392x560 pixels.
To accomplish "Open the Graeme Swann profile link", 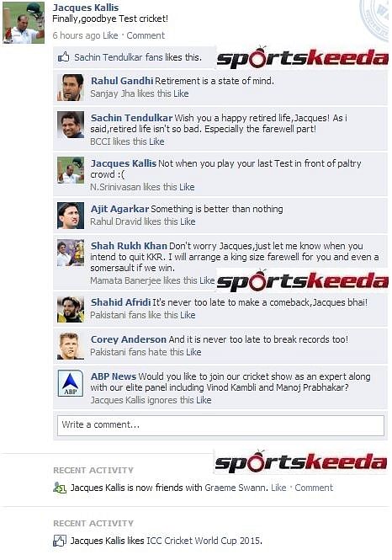I will 236,488.
